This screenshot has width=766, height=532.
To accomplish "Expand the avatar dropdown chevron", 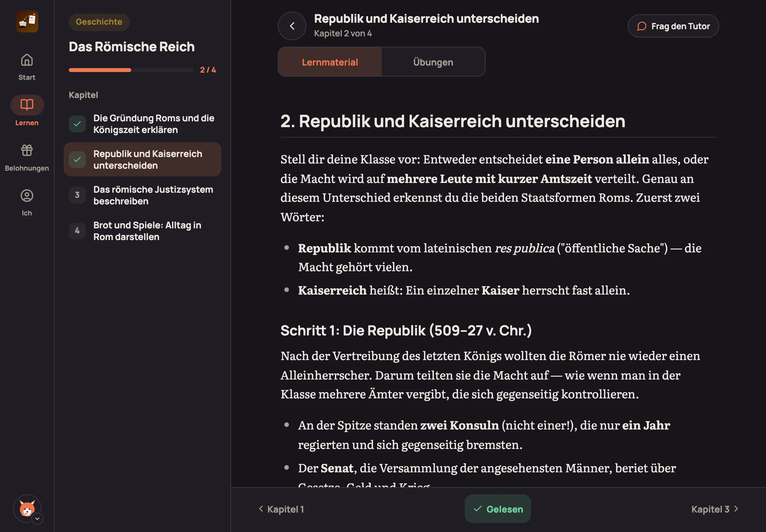I will [x=37, y=519].
